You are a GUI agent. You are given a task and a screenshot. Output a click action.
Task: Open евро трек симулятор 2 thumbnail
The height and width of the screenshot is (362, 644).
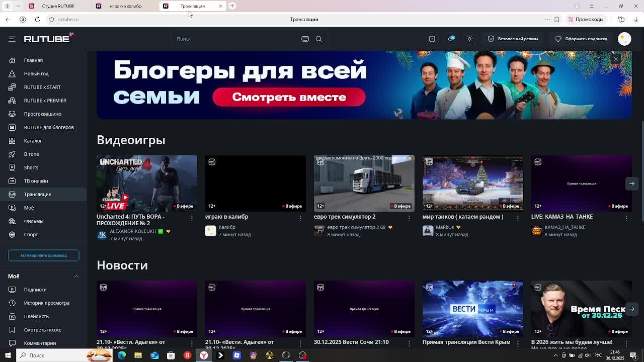[x=364, y=184]
